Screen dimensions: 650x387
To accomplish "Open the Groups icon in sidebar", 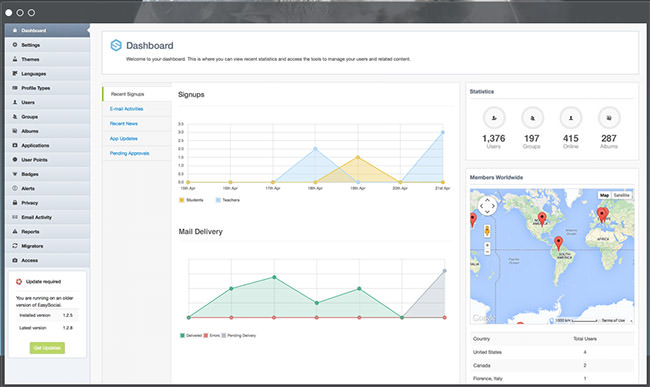I will click(15, 116).
